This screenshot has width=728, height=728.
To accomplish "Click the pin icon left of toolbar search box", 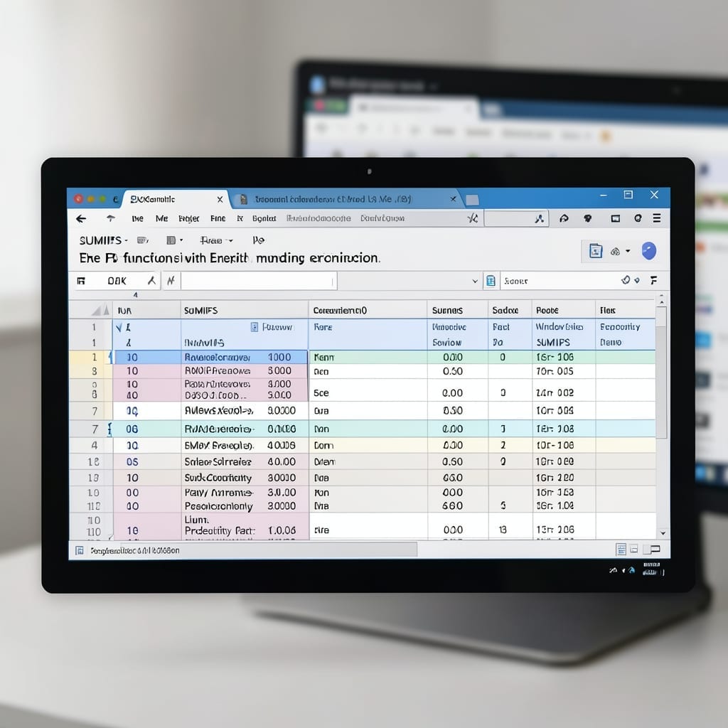I will tap(472, 218).
